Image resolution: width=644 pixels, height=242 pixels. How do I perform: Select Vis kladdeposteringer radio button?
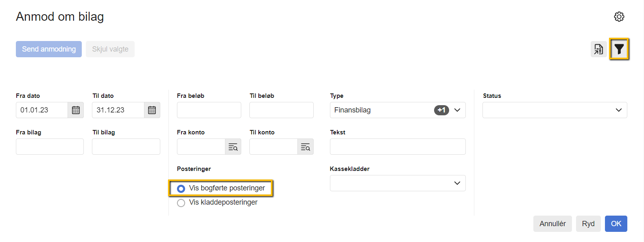click(x=181, y=203)
